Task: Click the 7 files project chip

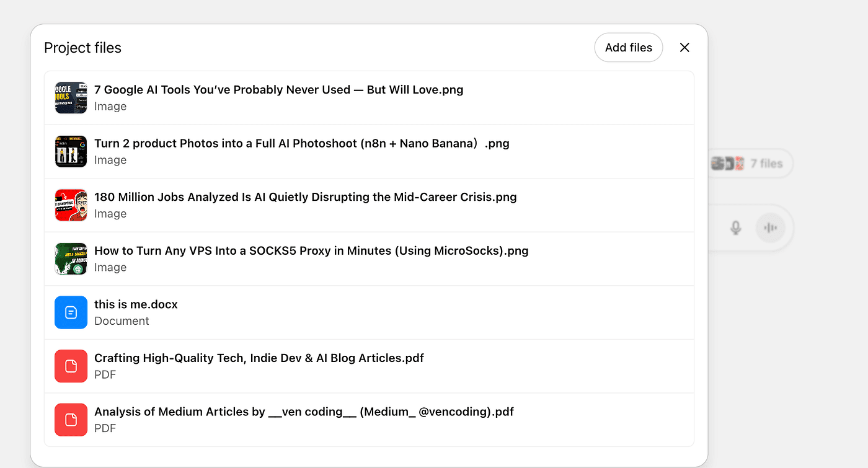Action: (750, 164)
